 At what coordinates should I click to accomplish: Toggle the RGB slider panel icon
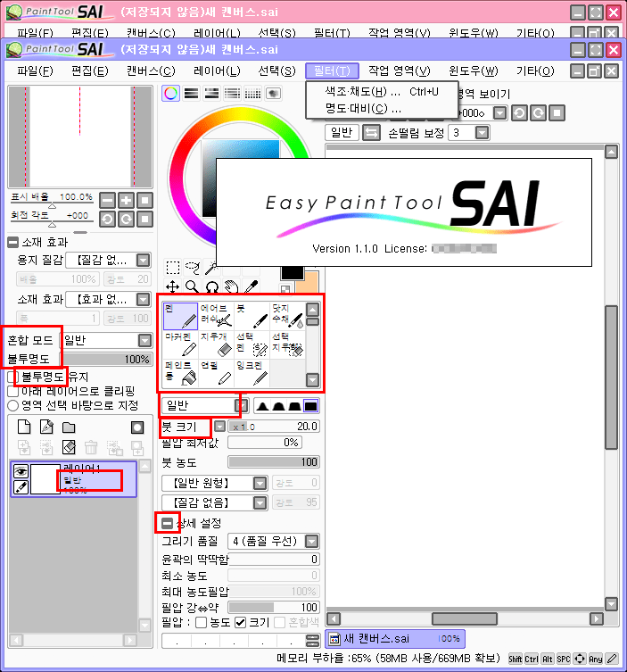point(191,94)
